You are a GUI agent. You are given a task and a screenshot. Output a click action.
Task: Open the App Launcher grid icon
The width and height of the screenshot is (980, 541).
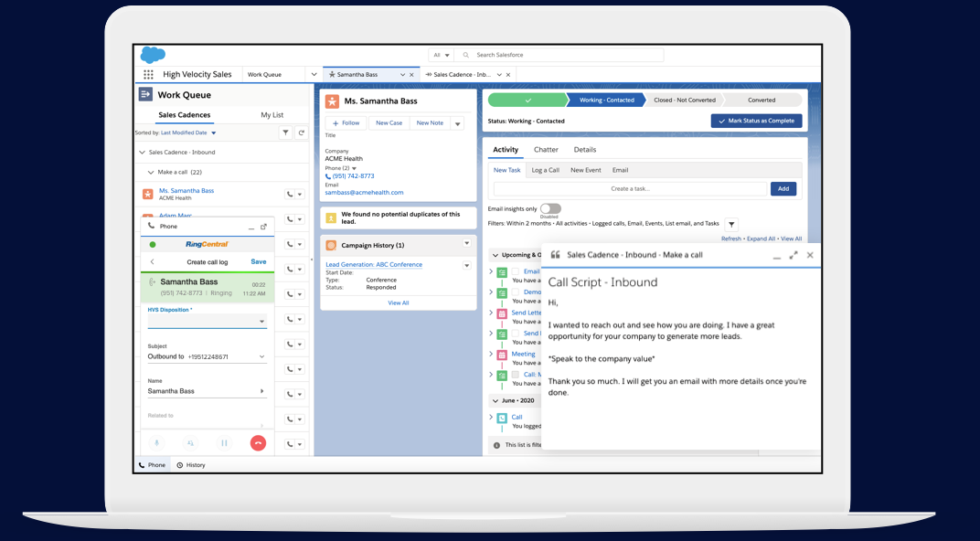pyautogui.click(x=148, y=74)
